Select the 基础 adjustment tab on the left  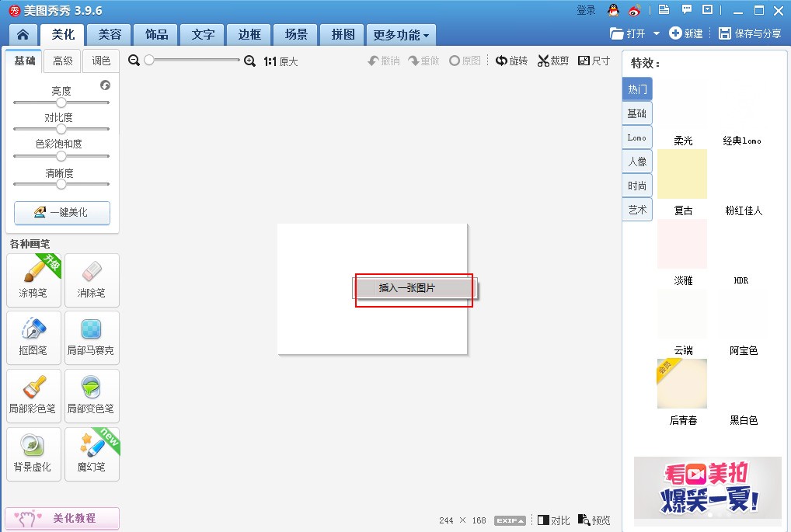[x=24, y=61]
